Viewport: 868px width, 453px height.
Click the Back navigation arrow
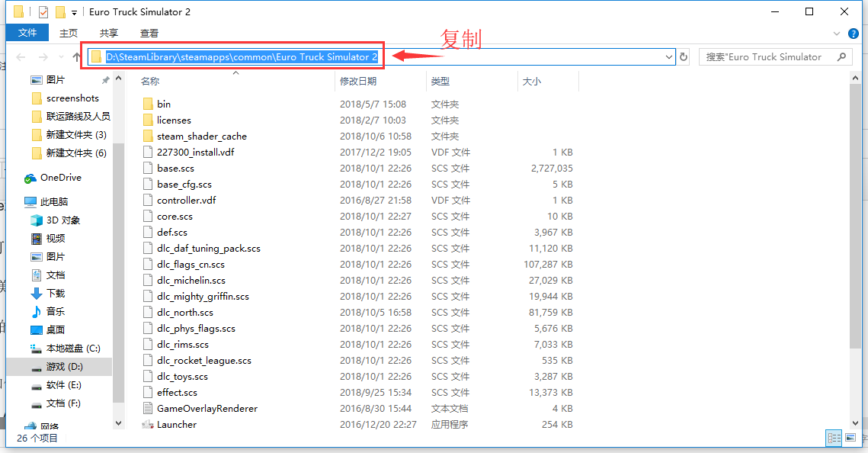click(21, 57)
